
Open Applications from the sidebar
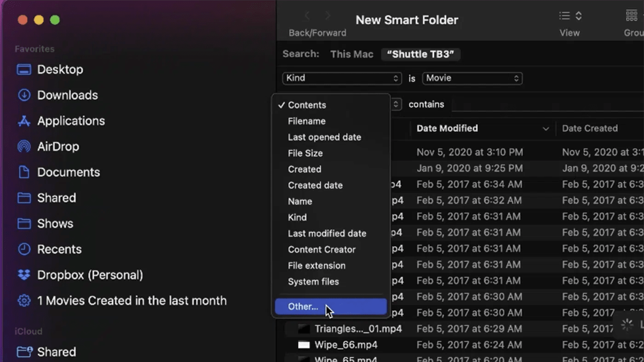[70, 121]
